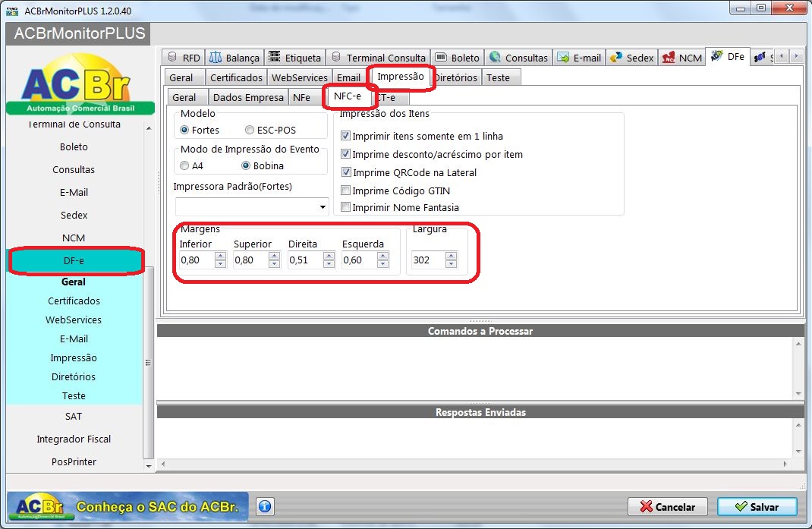Enable Imprimir Nome Fantasia

(345, 207)
